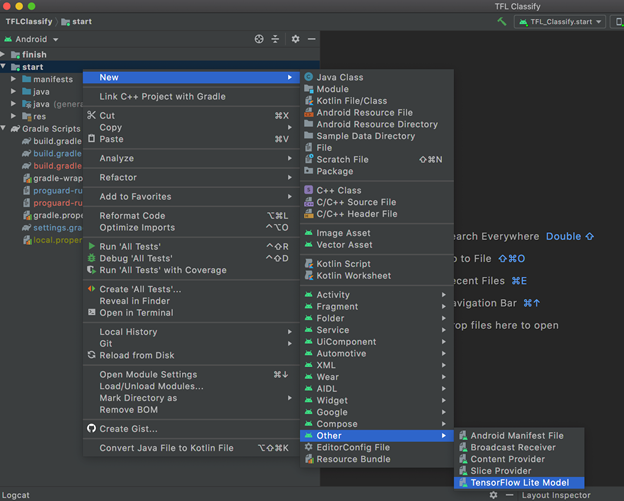The height and width of the screenshot is (501, 624).
Task: Select the manifests folder in project tree
Action: (x=52, y=79)
